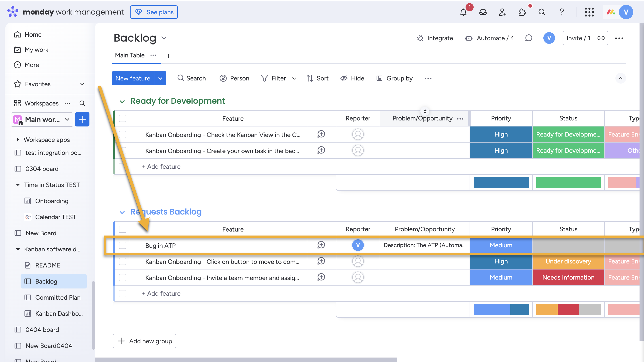Viewport: 644px width, 362px height.
Task: Open the Committed Plan board
Action: pyautogui.click(x=57, y=297)
